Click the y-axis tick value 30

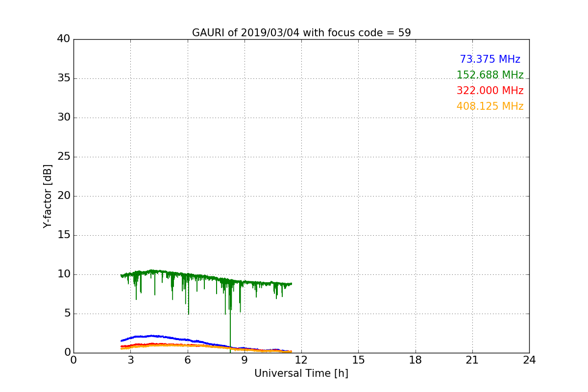pyautogui.click(x=64, y=118)
